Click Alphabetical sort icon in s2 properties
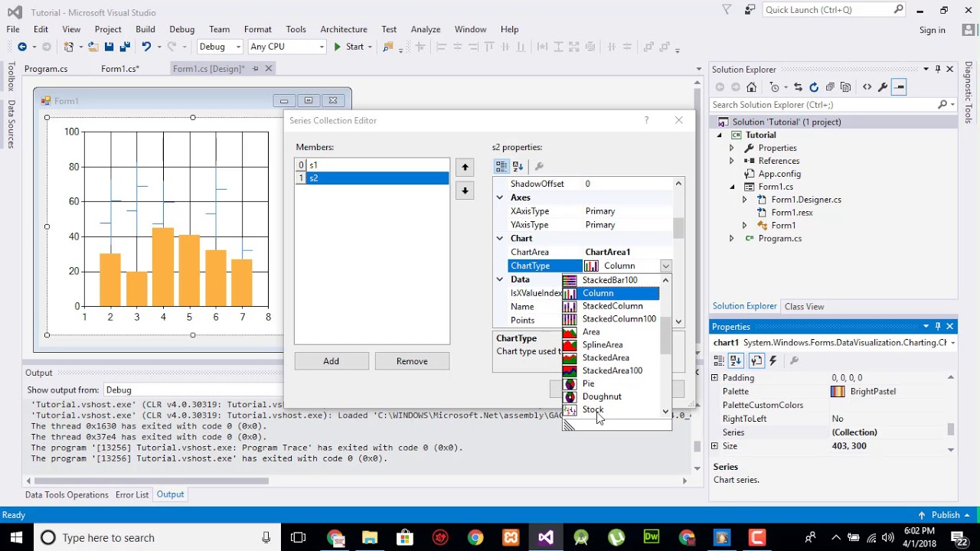 click(x=518, y=166)
